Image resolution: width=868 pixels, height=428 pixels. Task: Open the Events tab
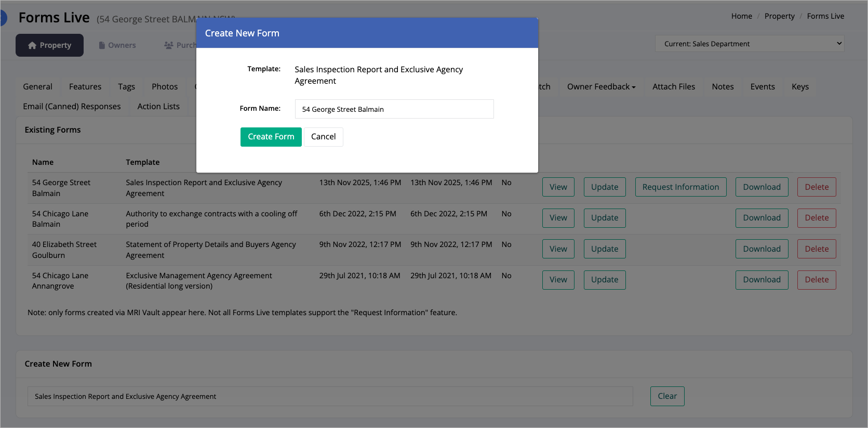(763, 87)
